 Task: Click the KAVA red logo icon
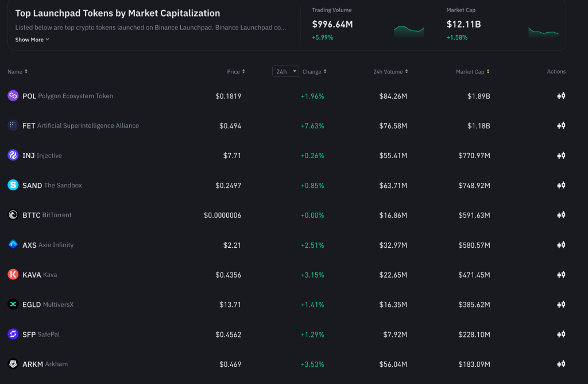click(x=13, y=275)
